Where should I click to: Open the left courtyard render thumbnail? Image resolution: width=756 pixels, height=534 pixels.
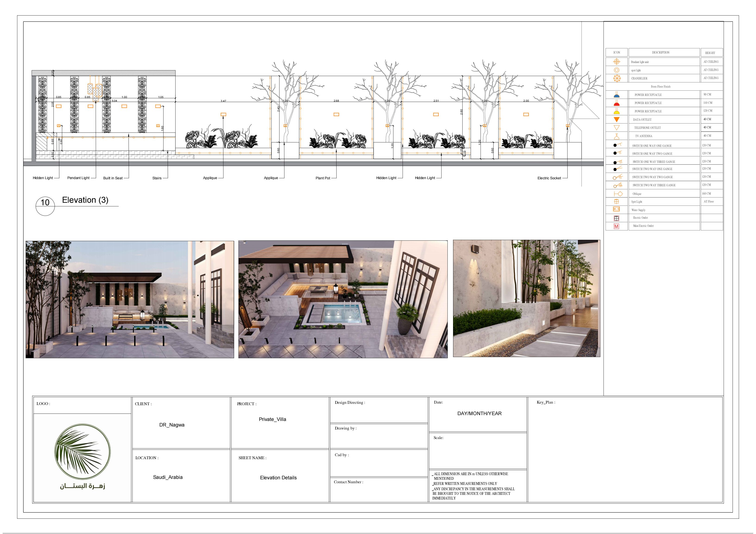pos(130,299)
